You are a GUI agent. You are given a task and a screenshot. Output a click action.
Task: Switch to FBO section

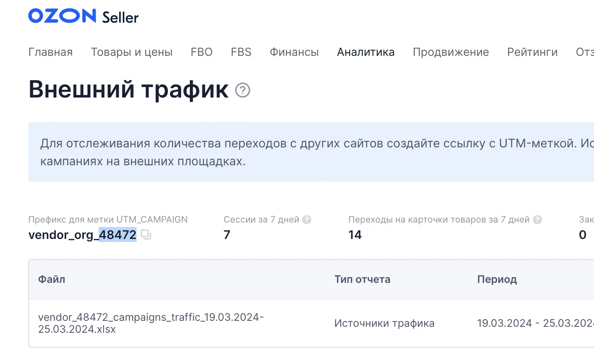pyautogui.click(x=202, y=52)
